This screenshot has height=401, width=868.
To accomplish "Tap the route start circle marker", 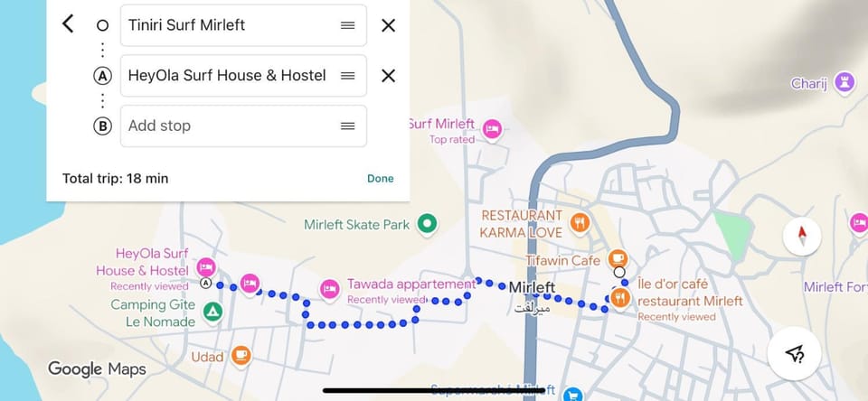I will (x=619, y=272).
